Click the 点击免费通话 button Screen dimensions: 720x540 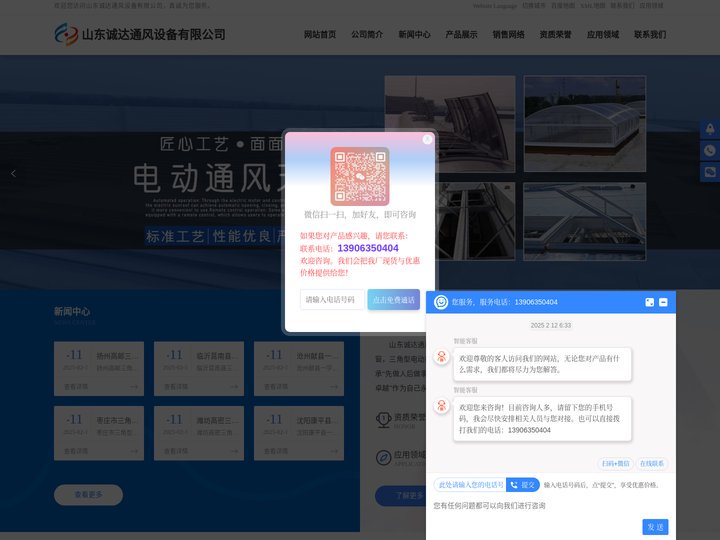tap(394, 299)
